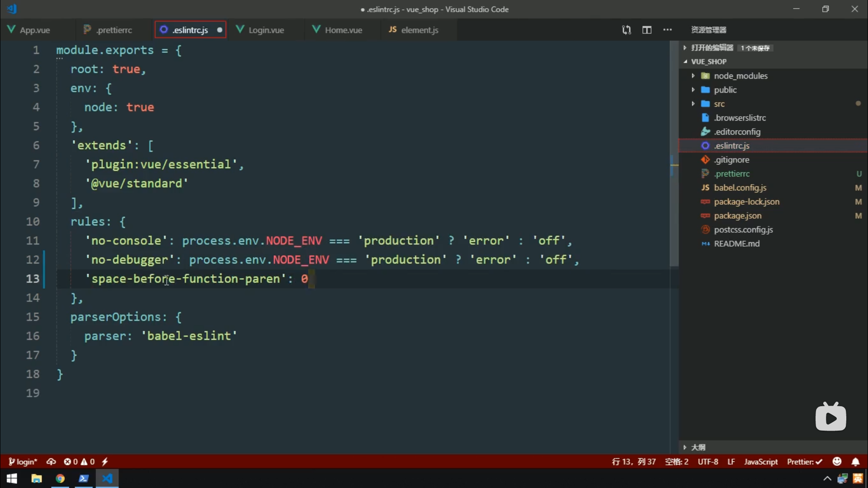Switch to the Home.vue tab

[x=343, y=30]
